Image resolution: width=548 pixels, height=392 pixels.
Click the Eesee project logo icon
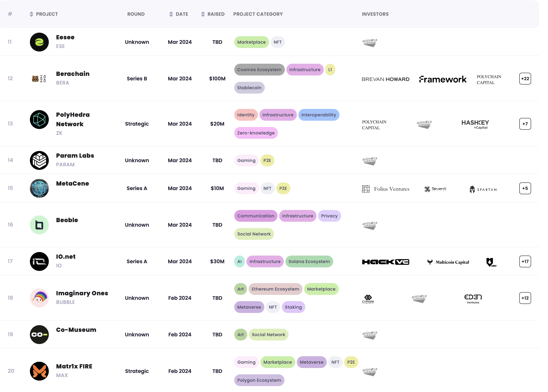coord(39,42)
